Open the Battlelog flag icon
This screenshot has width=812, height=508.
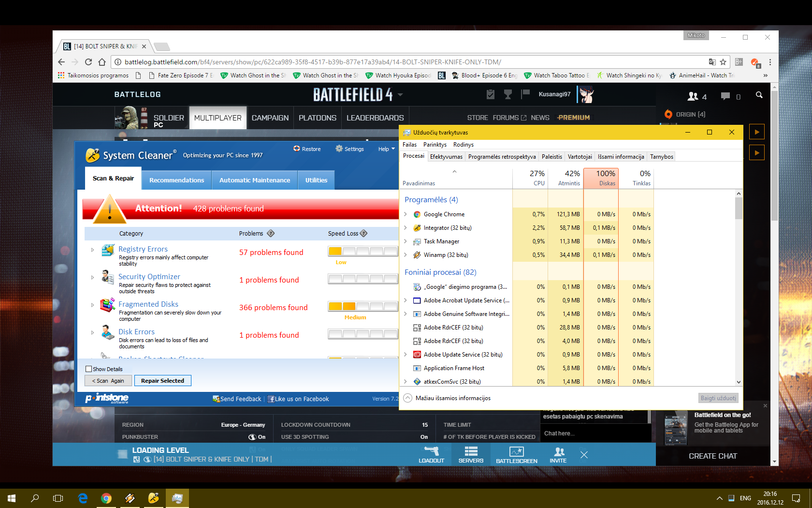tap(525, 94)
